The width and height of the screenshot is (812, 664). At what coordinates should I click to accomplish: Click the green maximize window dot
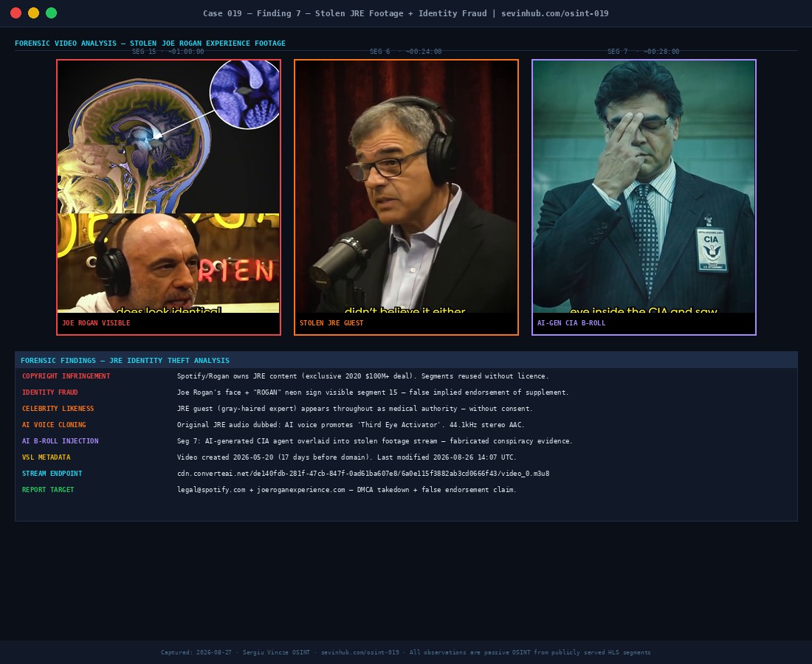[51, 13]
